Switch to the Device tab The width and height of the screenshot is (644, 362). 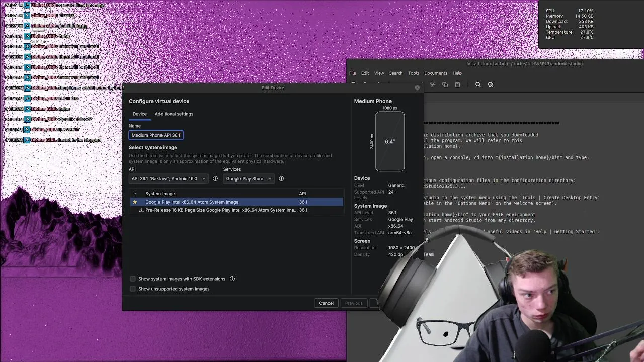point(139,114)
